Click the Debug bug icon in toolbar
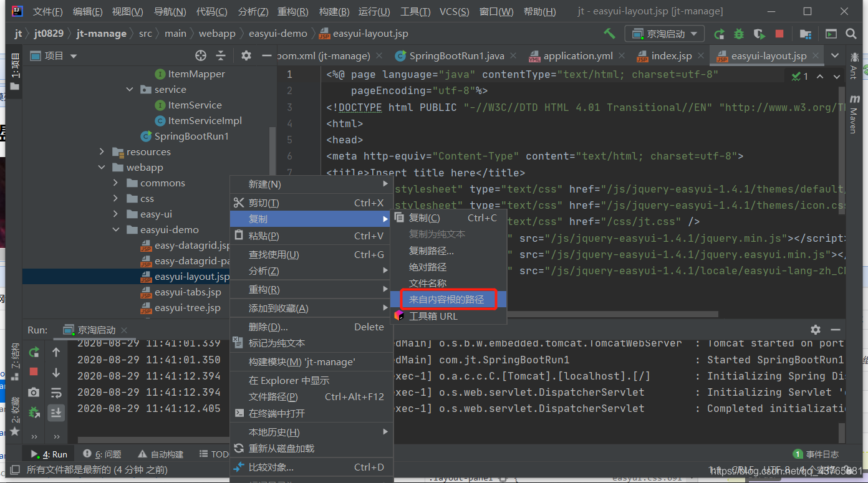 pyautogui.click(x=739, y=34)
